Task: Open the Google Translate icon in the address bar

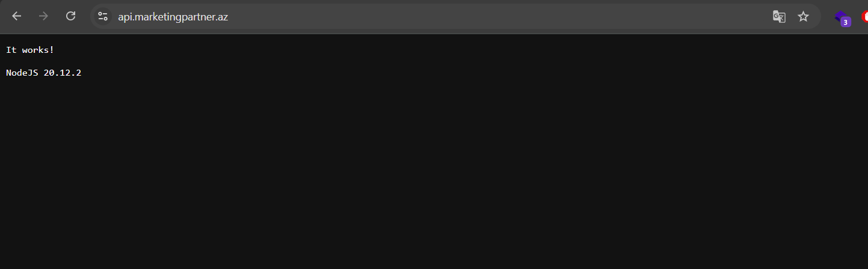Action: point(779,16)
